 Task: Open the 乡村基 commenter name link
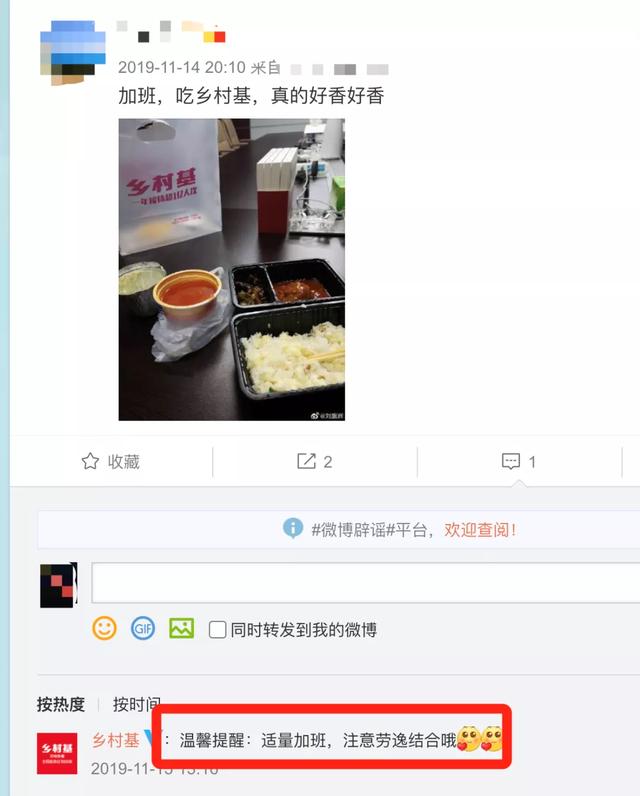[116, 740]
